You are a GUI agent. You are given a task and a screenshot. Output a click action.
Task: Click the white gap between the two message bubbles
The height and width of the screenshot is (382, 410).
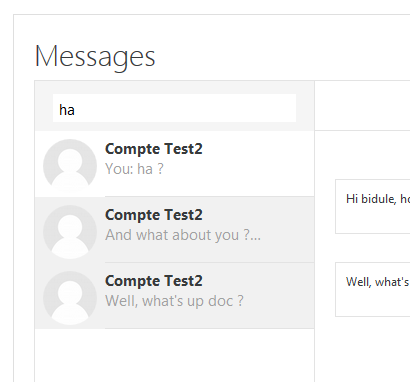pyautogui.click(x=373, y=248)
